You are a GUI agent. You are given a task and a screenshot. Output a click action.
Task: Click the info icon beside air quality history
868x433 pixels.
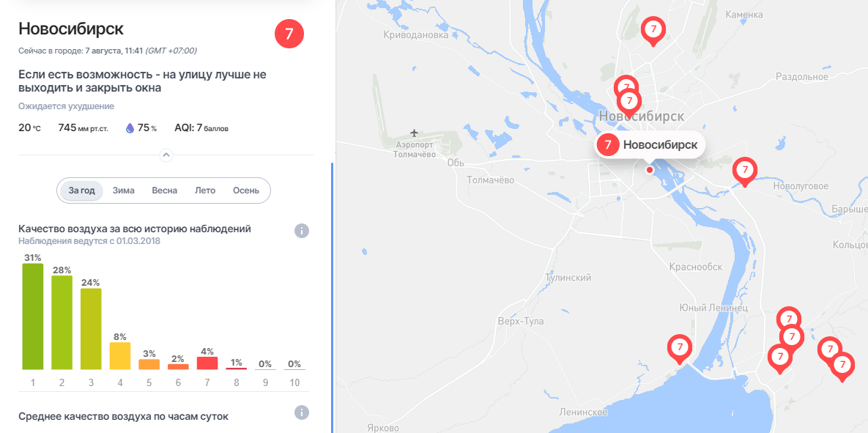[302, 231]
